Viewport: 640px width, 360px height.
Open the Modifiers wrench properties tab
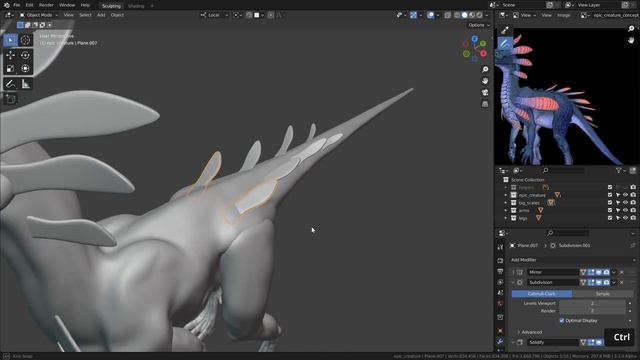[500, 341]
